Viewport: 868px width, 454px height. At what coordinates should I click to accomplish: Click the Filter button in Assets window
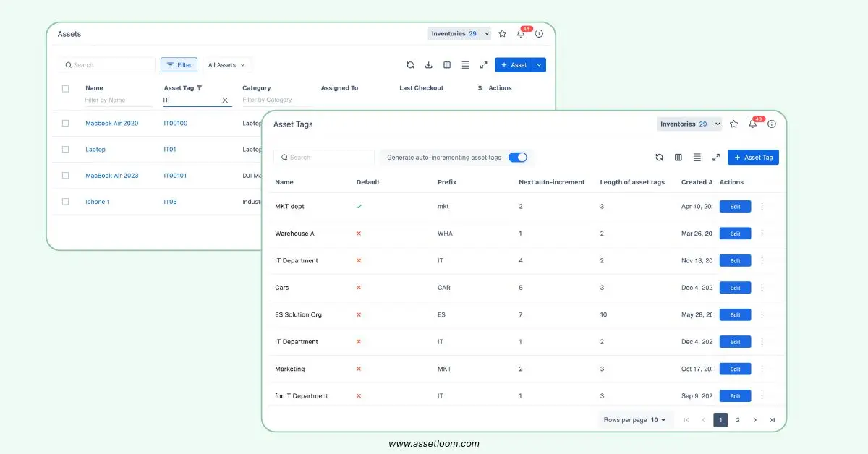pos(179,65)
